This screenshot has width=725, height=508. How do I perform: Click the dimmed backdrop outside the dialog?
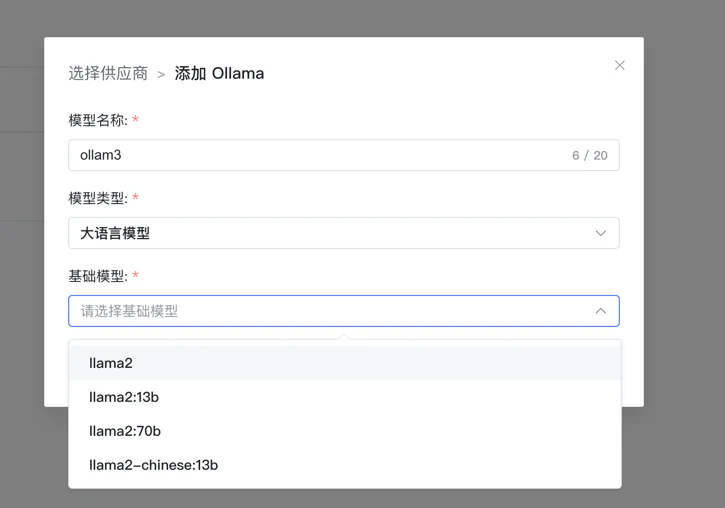(x=680, y=250)
